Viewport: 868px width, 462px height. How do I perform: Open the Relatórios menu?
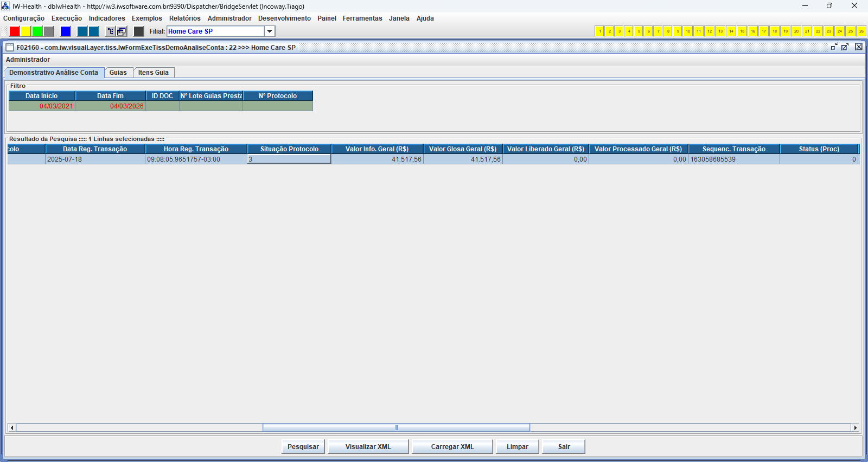coord(184,18)
